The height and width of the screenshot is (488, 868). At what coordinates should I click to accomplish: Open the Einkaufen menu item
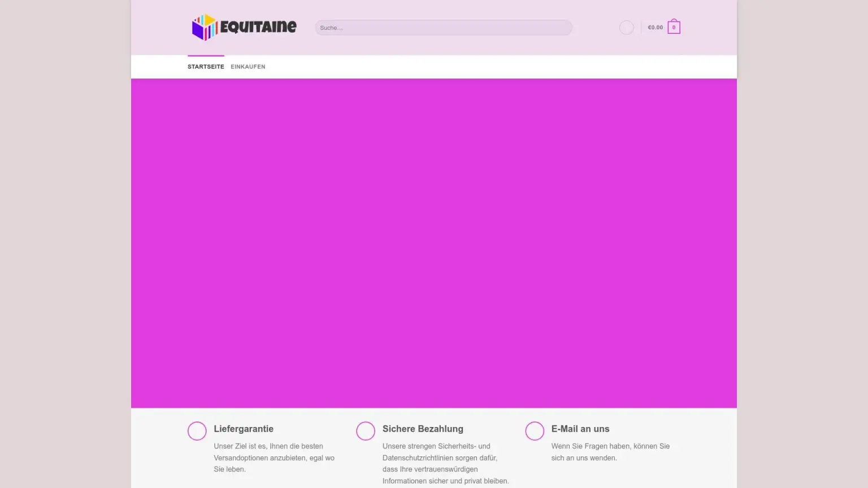248,67
